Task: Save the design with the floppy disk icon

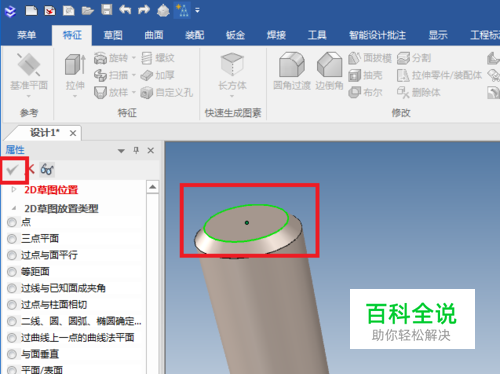Action: point(107,10)
